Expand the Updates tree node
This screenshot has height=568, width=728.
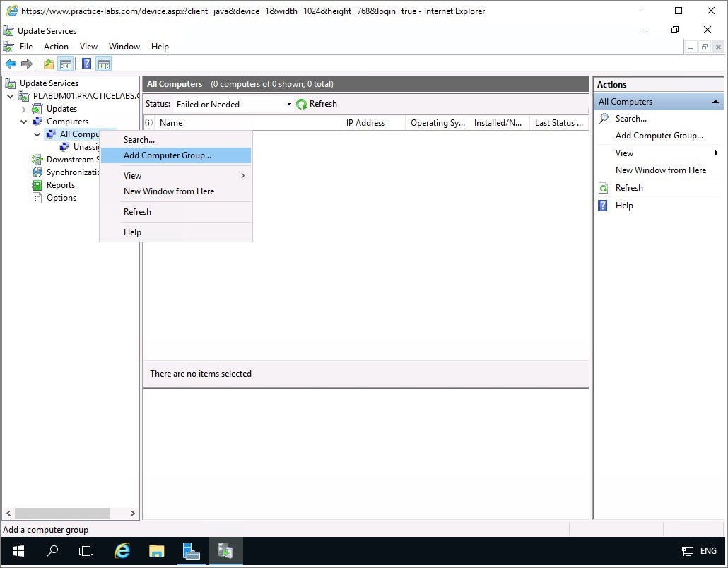tap(23, 109)
